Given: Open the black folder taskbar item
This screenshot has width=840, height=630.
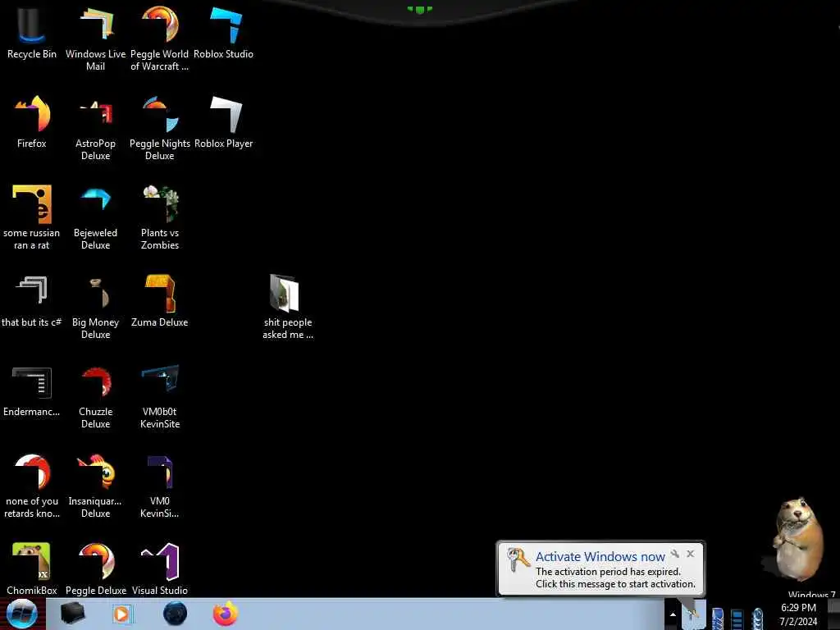Looking at the screenshot, I should [x=73, y=614].
